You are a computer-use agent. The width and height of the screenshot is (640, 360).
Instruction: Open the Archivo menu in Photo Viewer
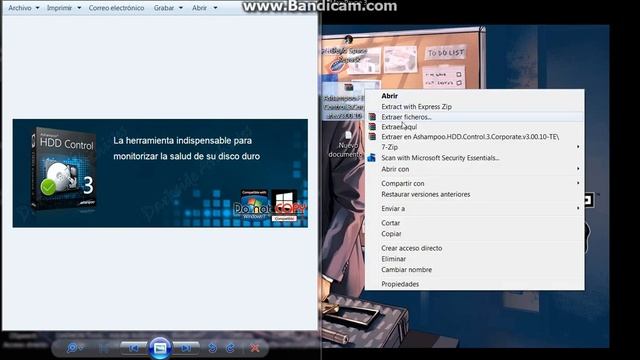point(24,8)
